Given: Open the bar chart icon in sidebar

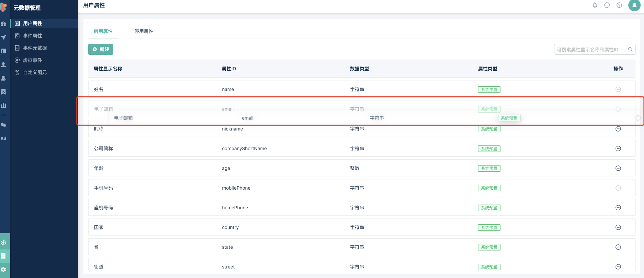Looking at the screenshot, I should [x=3, y=105].
